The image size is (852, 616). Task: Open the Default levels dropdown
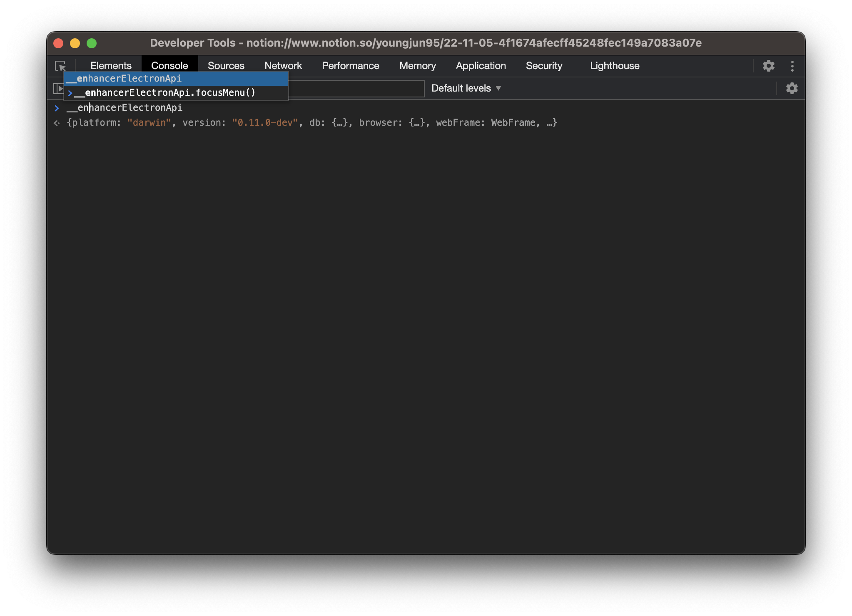pos(466,88)
